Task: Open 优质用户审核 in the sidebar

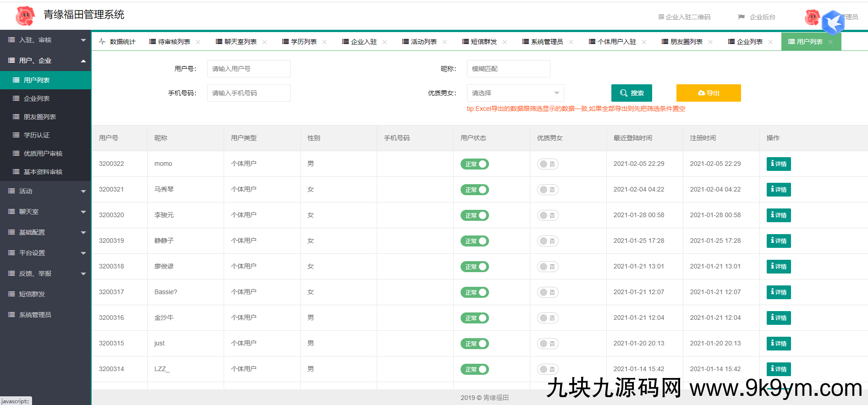Action: 43,153
